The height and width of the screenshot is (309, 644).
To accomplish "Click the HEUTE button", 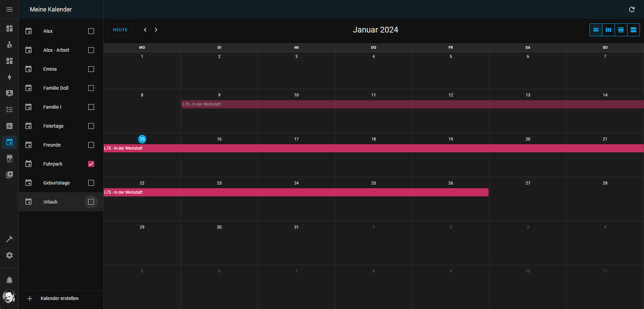I will tap(120, 29).
